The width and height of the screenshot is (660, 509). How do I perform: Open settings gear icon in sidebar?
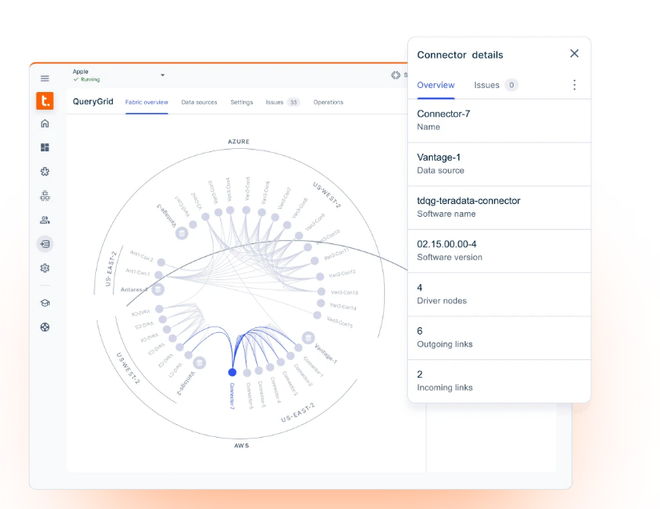tap(45, 268)
